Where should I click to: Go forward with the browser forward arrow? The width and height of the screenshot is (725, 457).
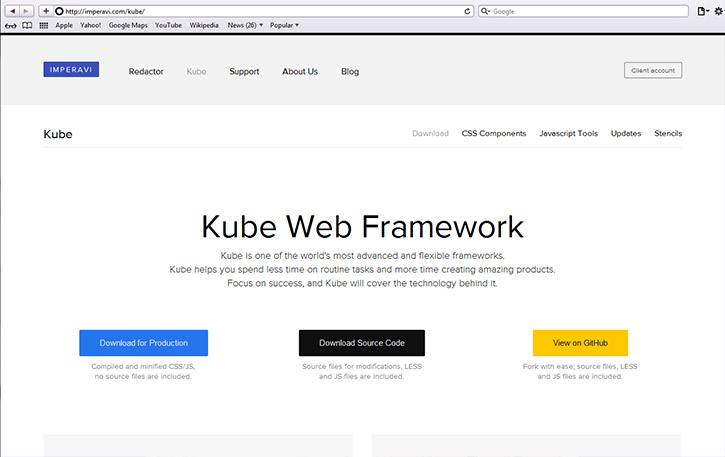(x=26, y=11)
